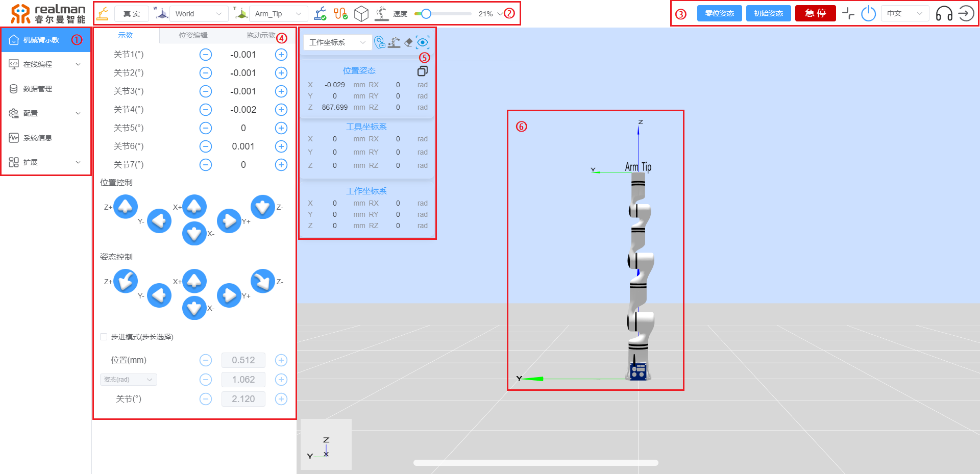Click the collapse fullscreen corners icon

tap(848, 14)
